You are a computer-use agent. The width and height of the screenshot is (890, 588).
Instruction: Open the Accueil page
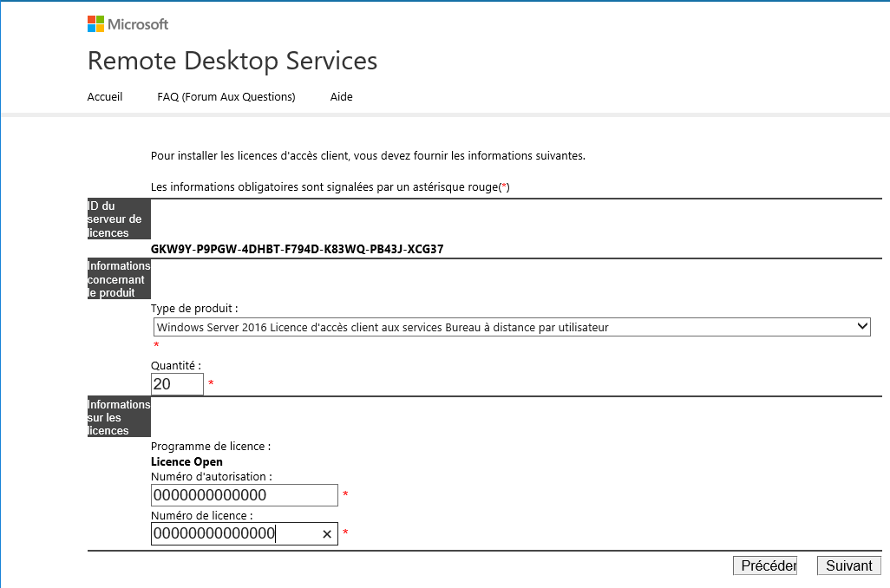(104, 96)
